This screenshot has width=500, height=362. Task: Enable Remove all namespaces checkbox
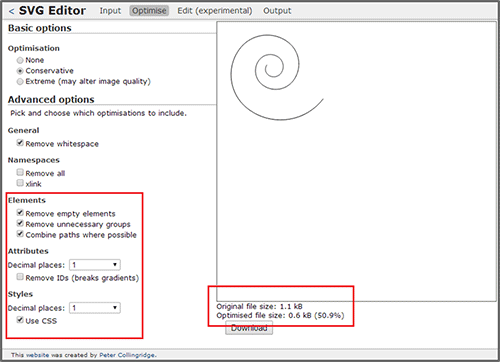[x=20, y=172]
